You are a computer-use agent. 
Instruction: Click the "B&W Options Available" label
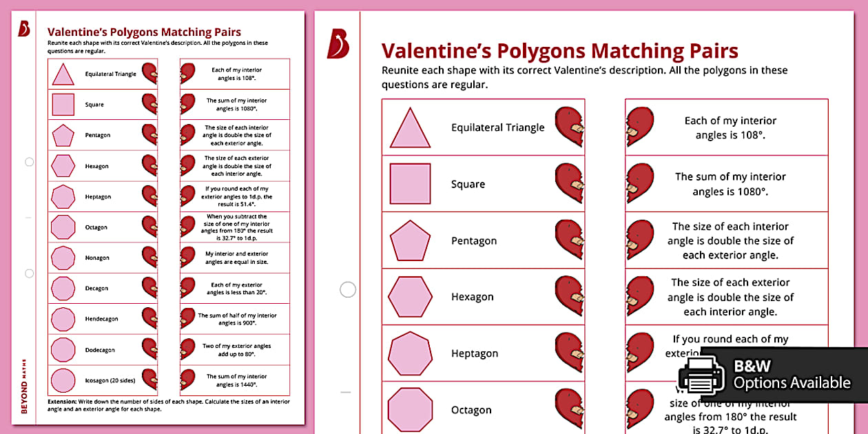click(x=791, y=374)
